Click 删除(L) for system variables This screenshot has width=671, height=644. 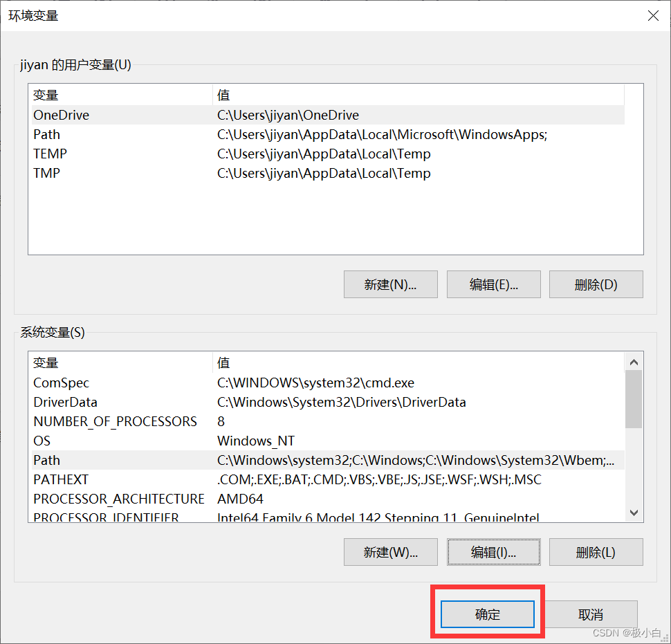pos(596,552)
